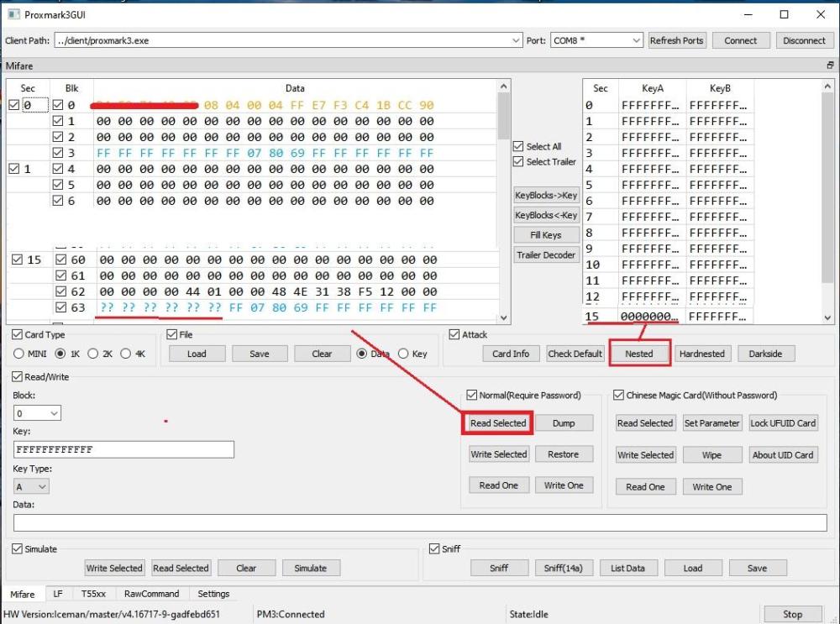Screen dimensions: 840x624
Task: Click the Trailer Decoder button
Action: tap(546, 255)
